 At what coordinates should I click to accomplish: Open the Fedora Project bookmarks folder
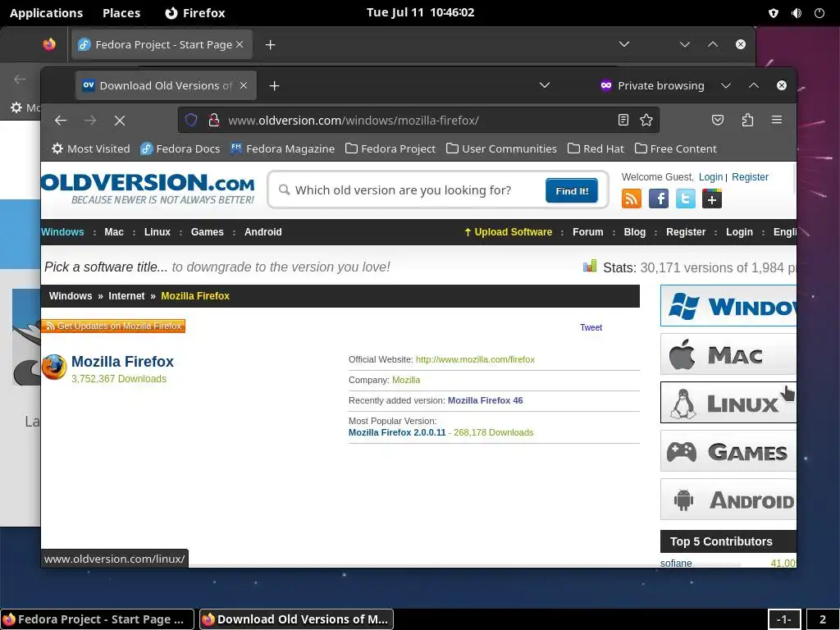coord(390,148)
